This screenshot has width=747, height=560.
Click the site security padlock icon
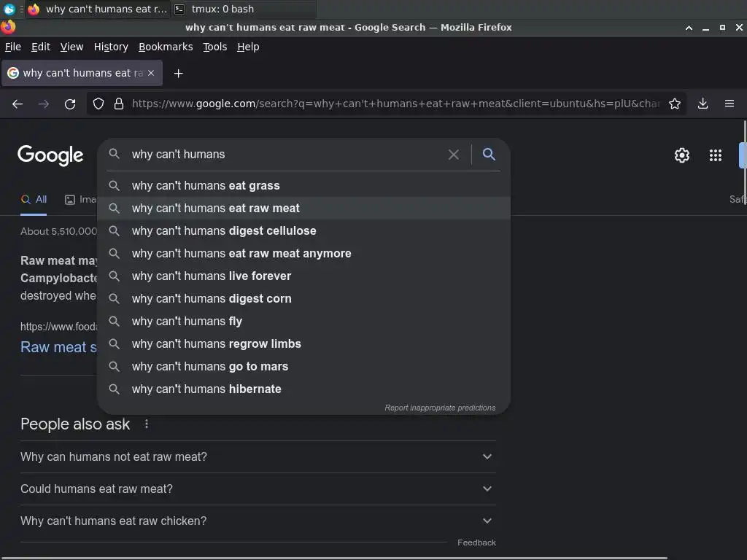119,104
